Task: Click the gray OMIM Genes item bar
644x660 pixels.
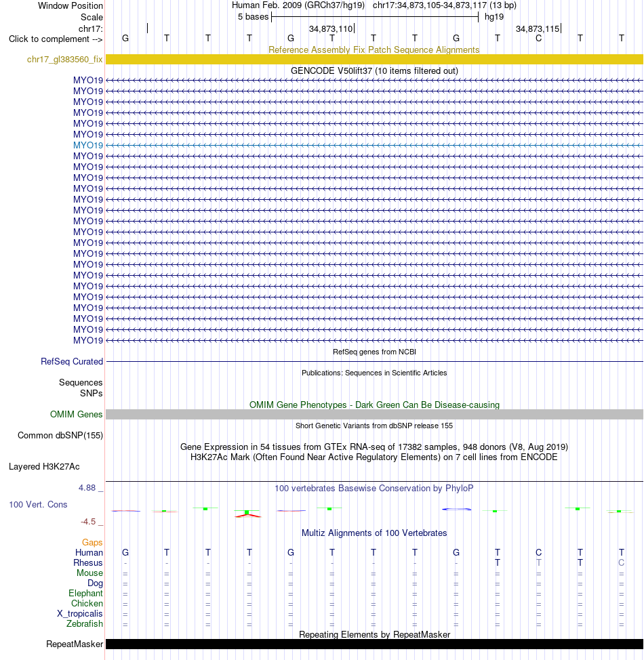Action: (374, 414)
